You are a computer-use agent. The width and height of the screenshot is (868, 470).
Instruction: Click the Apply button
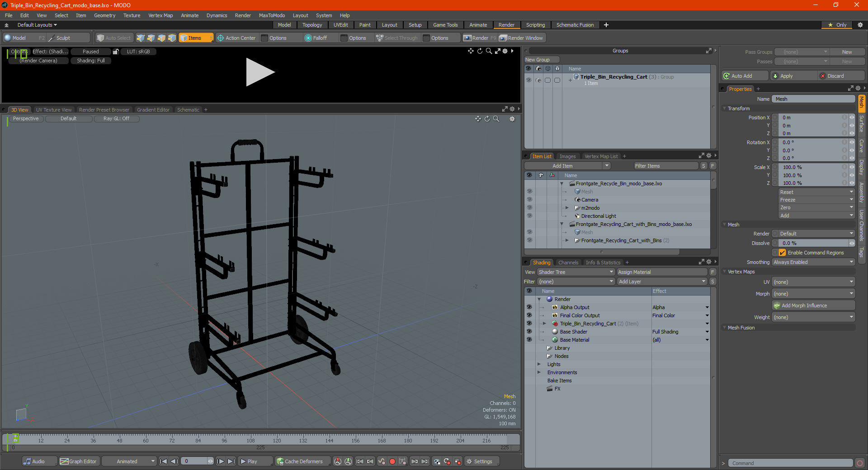tap(793, 76)
